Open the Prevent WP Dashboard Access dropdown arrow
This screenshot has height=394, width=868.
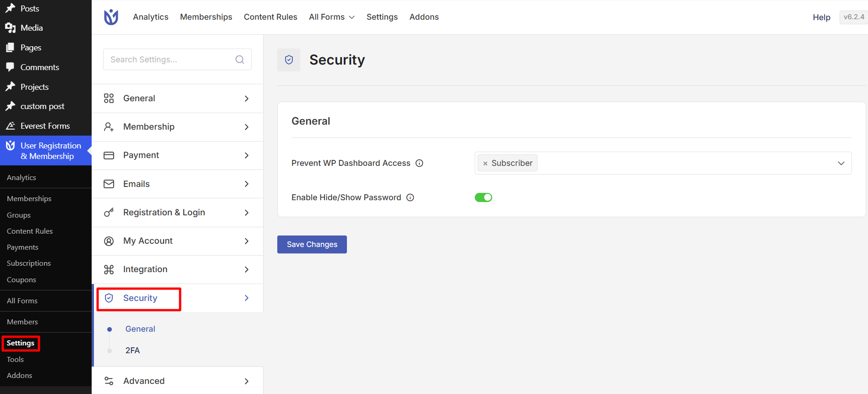[841, 163]
